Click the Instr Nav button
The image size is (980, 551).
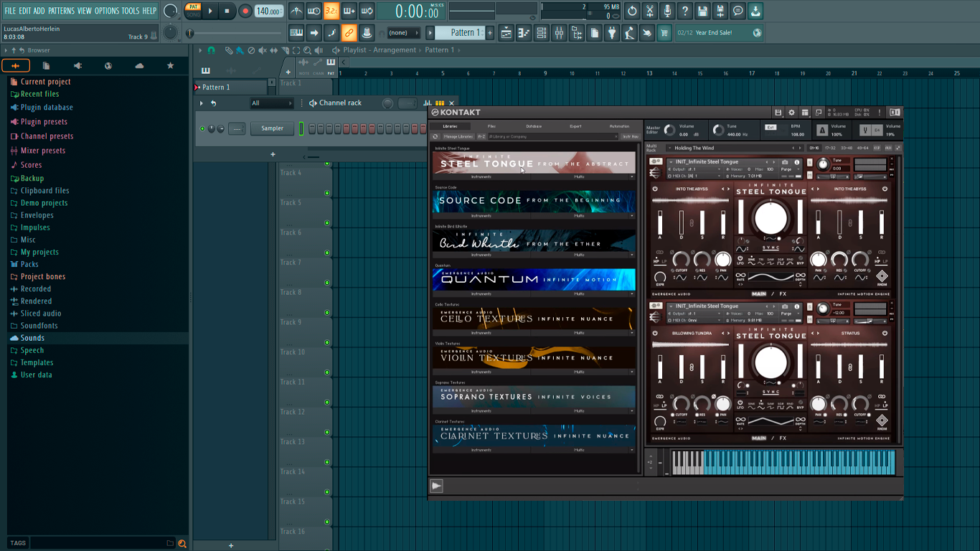[631, 136]
